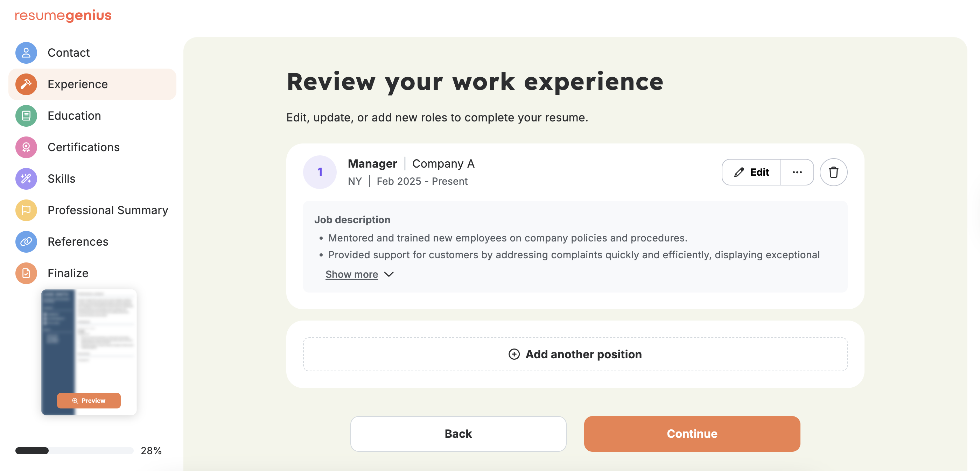Collapse job description via chevron arrow
This screenshot has width=980, height=471.
point(389,274)
